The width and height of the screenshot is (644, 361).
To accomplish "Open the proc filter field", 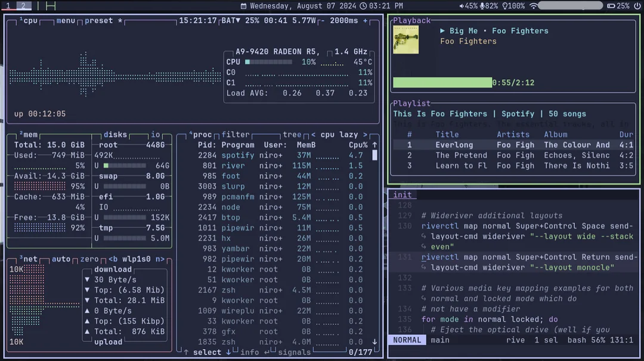I will (236, 135).
